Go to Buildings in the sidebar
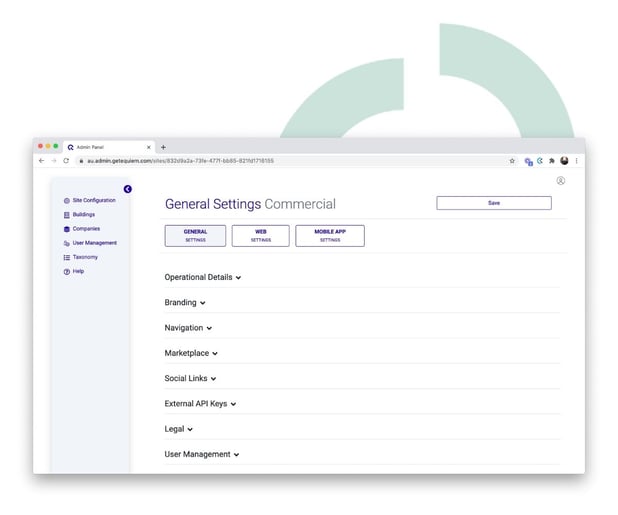This screenshot has height=515, width=618. tap(84, 214)
